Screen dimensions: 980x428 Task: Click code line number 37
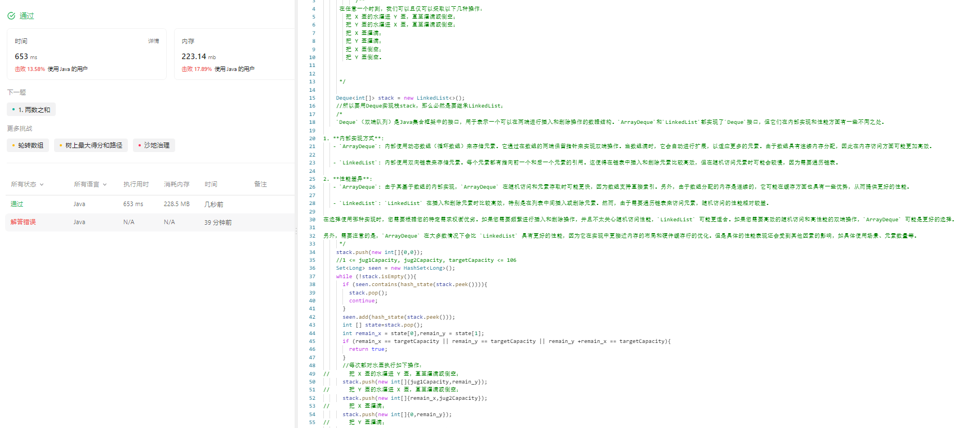(312, 277)
